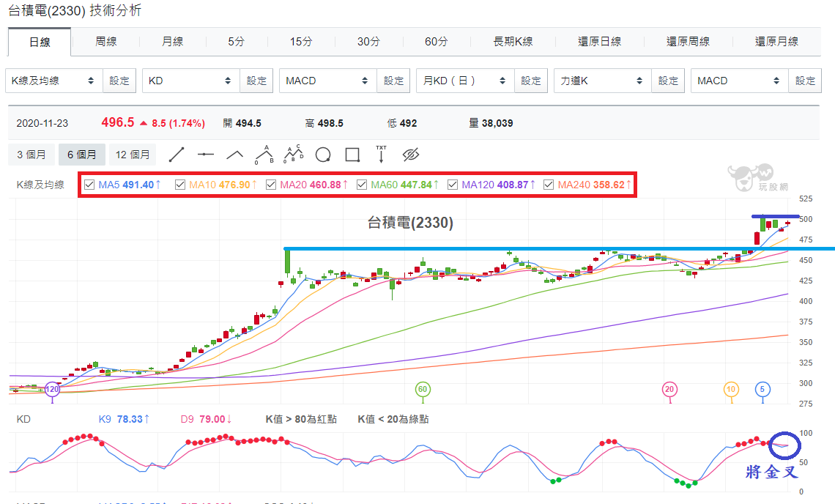Open the first MACD dropdown

[x=328, y=81]
